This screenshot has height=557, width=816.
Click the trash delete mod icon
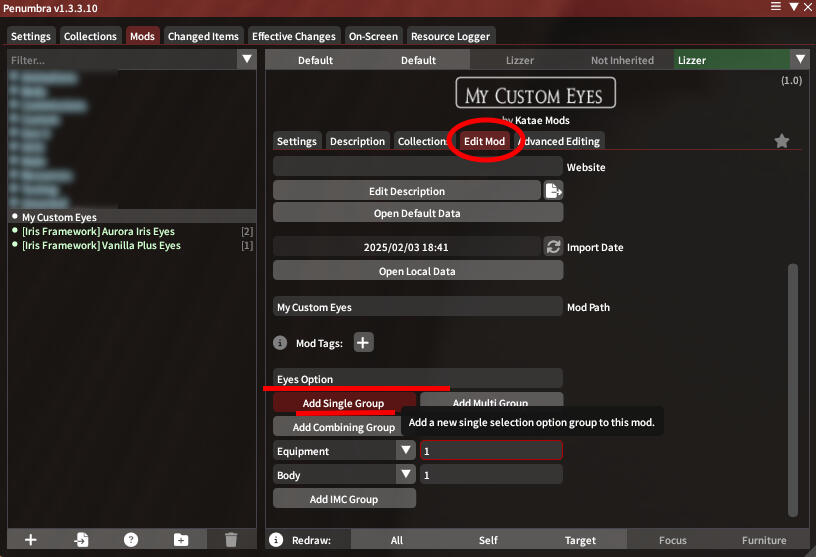[231, 540]
